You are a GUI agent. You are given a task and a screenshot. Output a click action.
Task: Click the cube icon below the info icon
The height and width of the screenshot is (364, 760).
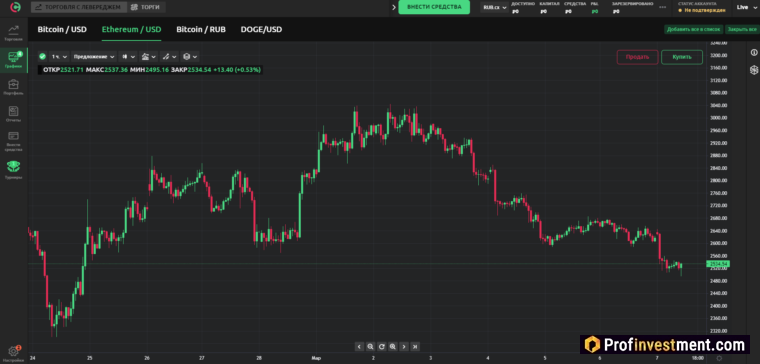(754, 70)
